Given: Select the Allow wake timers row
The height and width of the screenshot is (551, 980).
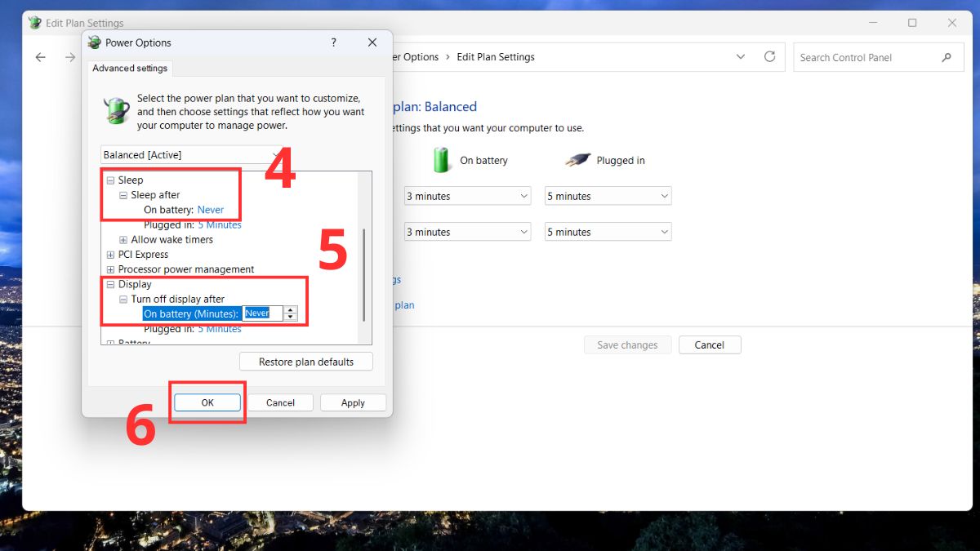Looking at the screenshot, I should [171, 240].
